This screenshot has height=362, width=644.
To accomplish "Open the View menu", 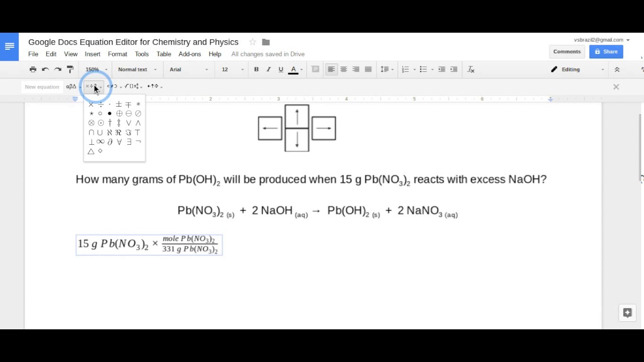I will (70, 54).
